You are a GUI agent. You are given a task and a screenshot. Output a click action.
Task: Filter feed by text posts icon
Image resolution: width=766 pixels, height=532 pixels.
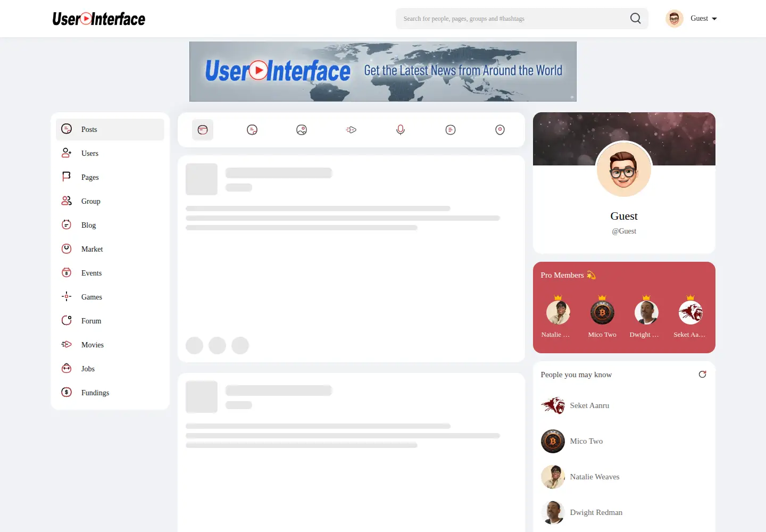(252, 130)
